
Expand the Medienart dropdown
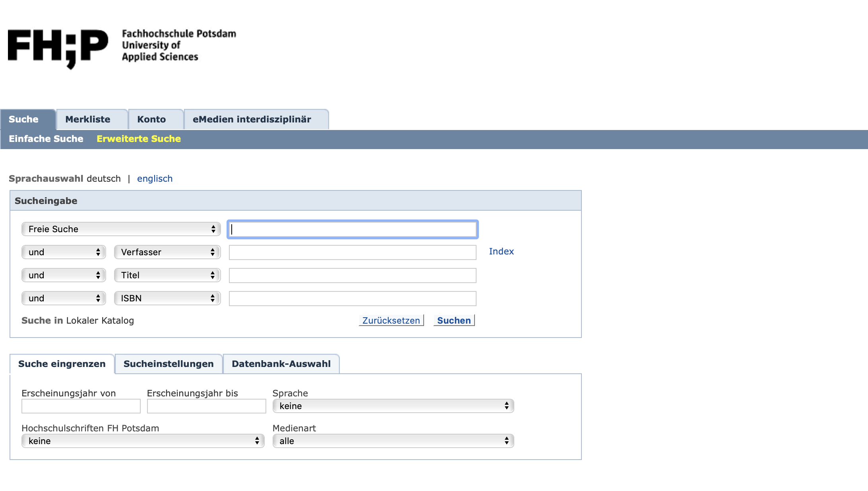(x=393, y=441)
